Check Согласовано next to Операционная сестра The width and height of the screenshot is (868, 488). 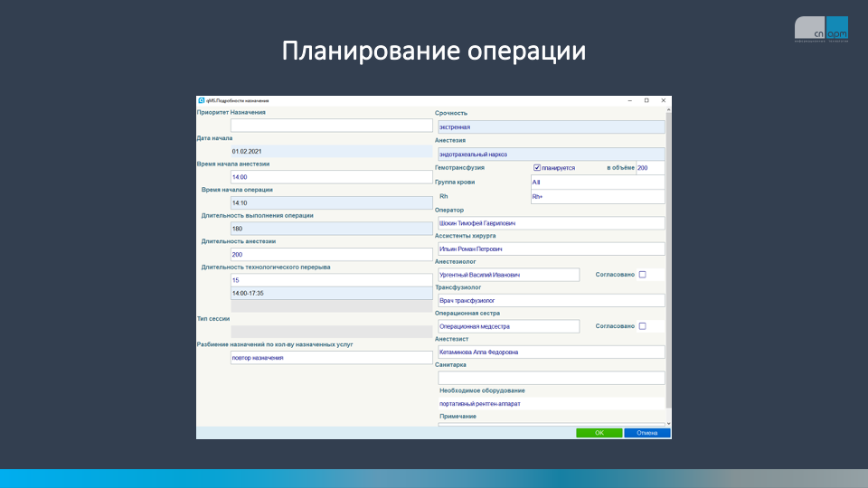pyautogui.click(x=642, y=326)
